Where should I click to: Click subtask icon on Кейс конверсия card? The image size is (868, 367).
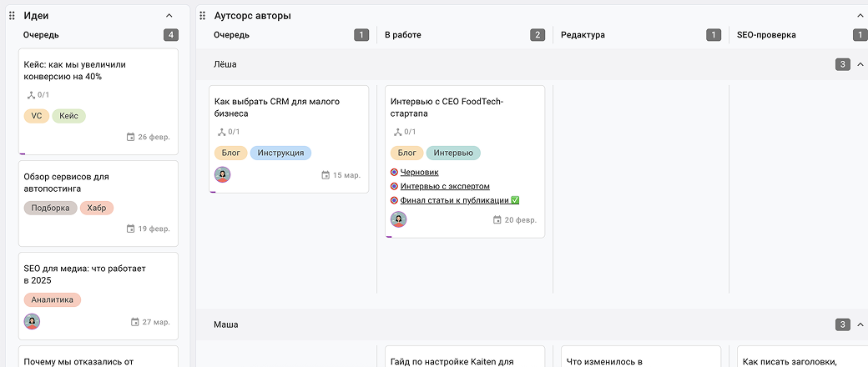[x=32, y=95]
